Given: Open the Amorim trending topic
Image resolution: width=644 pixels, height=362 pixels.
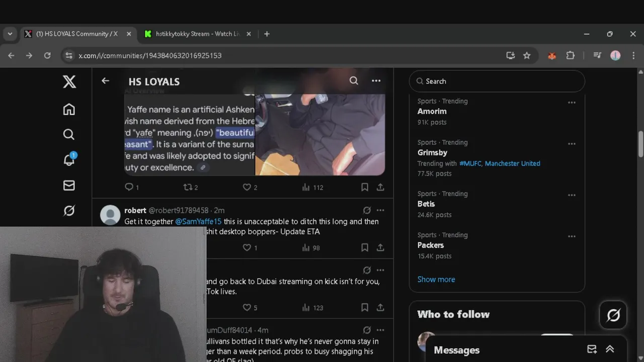Looking at the screenshot, I should pos(432,111).
